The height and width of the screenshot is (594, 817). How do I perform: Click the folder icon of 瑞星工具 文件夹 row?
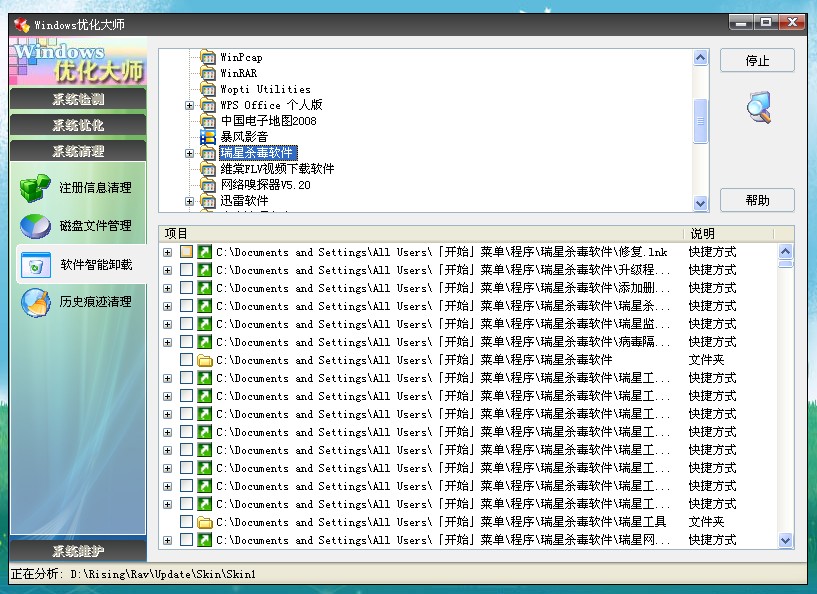[204, 522]
